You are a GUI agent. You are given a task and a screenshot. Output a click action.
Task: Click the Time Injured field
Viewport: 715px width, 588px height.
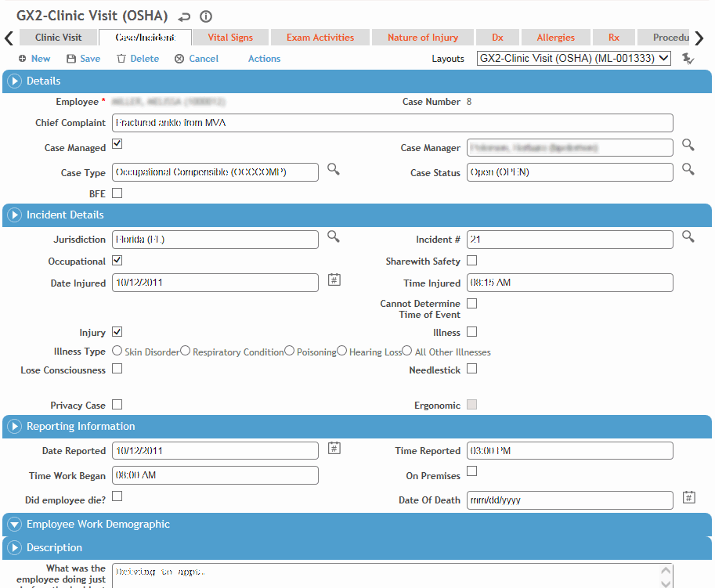(570, 283)
